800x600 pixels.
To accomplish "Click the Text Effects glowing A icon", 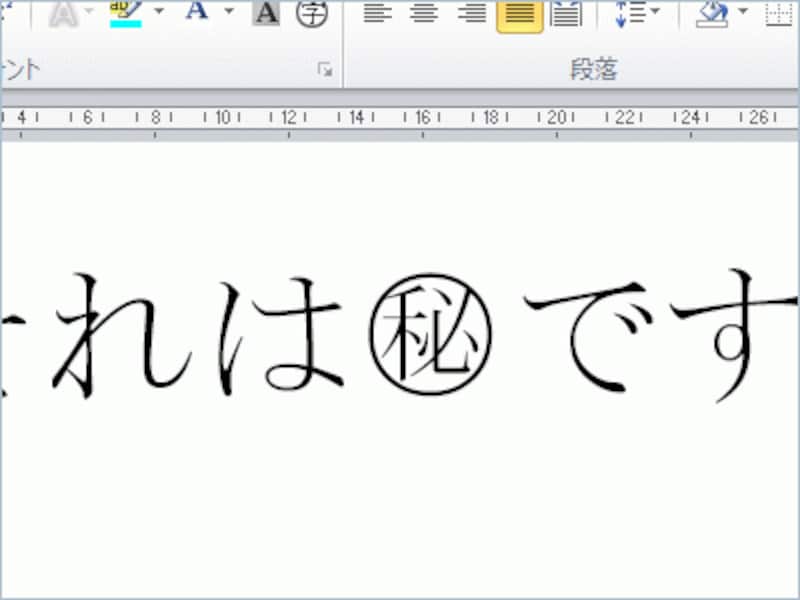I will (63, 13).
